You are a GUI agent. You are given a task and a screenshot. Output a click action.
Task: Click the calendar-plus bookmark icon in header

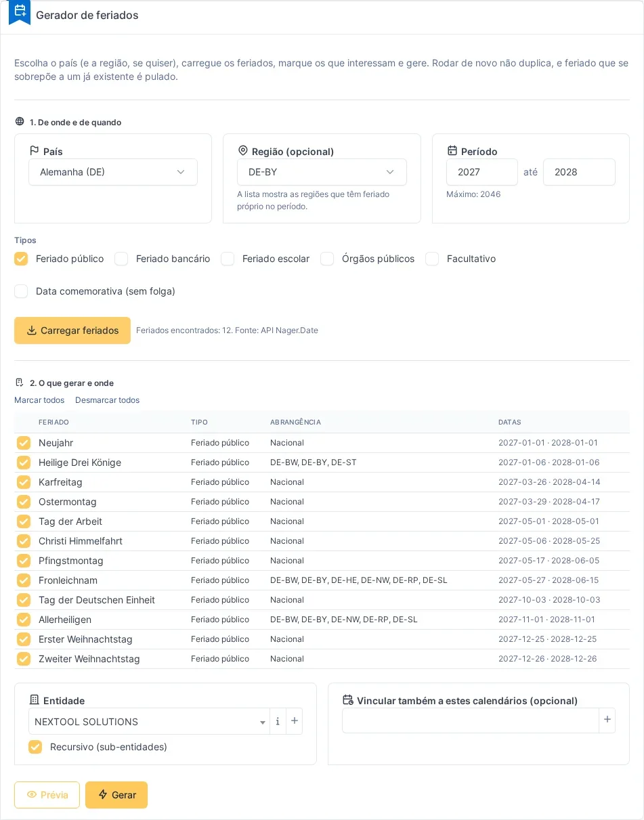pyautogui.click(x=20, y=12)
